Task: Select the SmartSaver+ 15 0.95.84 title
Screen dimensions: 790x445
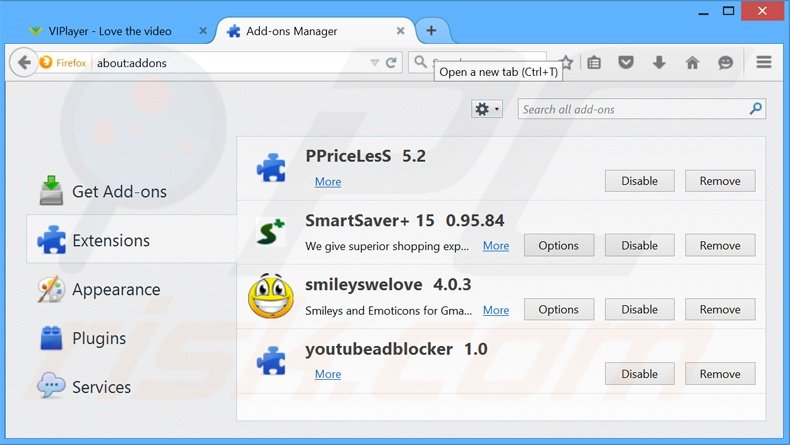Action: tap(405, 220)
